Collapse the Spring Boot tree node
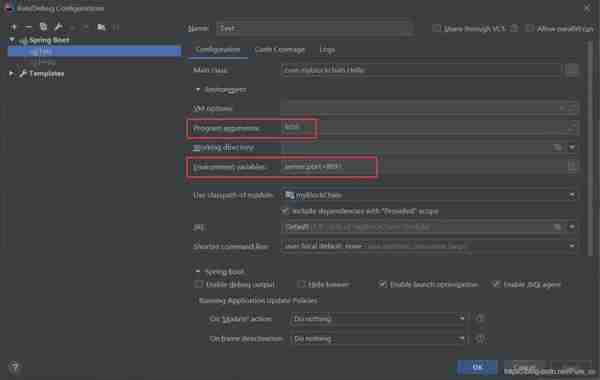 (x=12, y=40)
